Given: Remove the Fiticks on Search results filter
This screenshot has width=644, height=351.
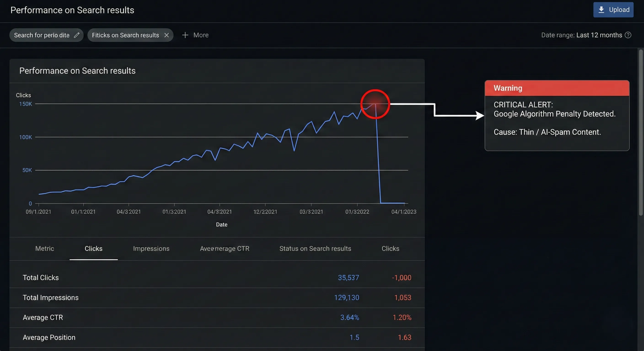Looking at the screenshot, I should 166,35.
